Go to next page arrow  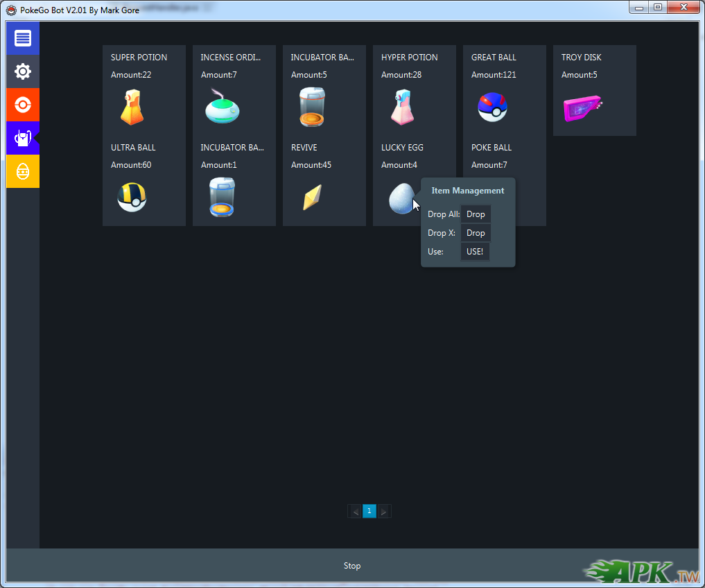click(x=383, y=512)
